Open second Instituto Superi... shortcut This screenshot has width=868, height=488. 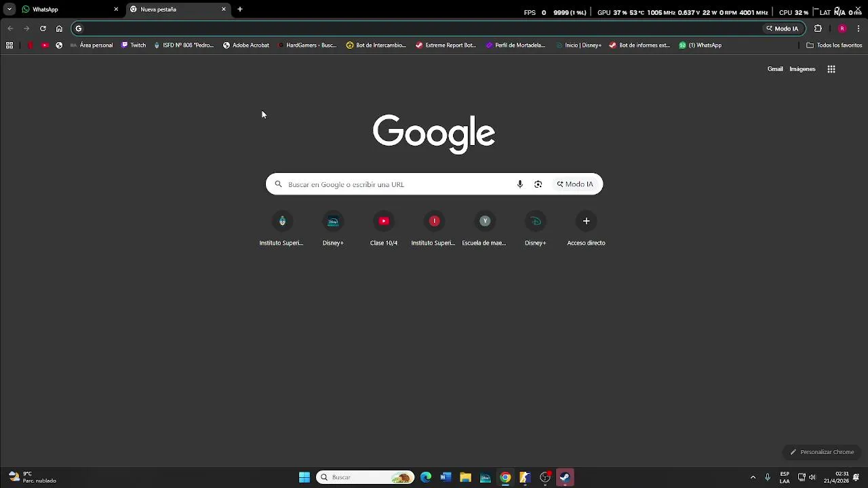pos(433,229)
